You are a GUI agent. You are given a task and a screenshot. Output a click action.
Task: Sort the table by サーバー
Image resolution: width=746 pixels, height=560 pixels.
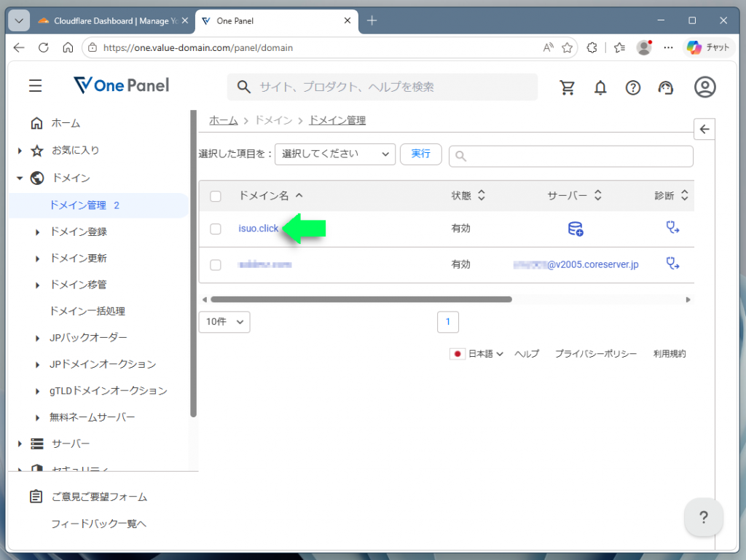coord(574,195)
